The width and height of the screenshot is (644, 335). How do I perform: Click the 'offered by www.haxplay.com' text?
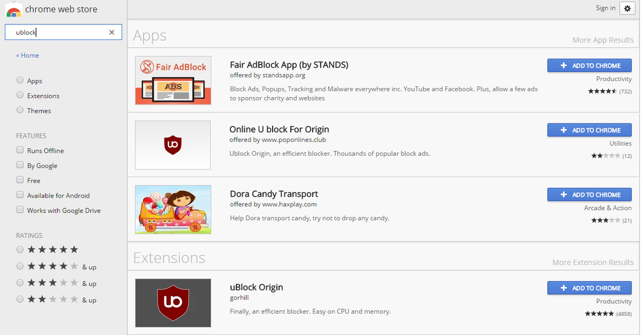point(273,204)
